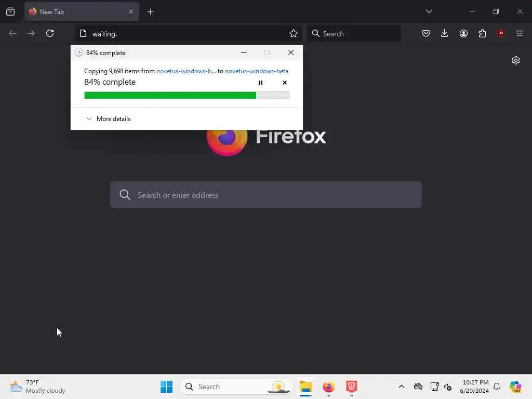Click the search magnifier in Firefox homepage box
The width and height of the screenshot is (532, 399).
(x=125, y=195)
